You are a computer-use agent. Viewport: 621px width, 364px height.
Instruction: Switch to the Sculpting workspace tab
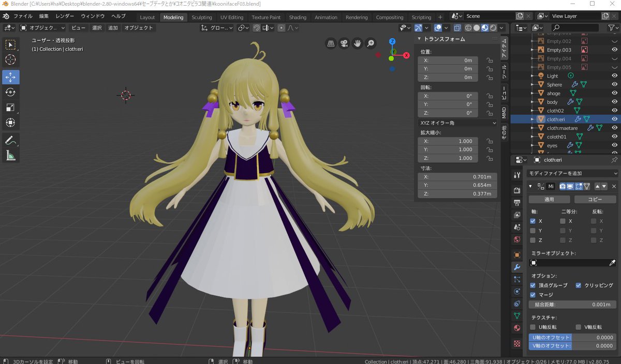coord(202,17)
